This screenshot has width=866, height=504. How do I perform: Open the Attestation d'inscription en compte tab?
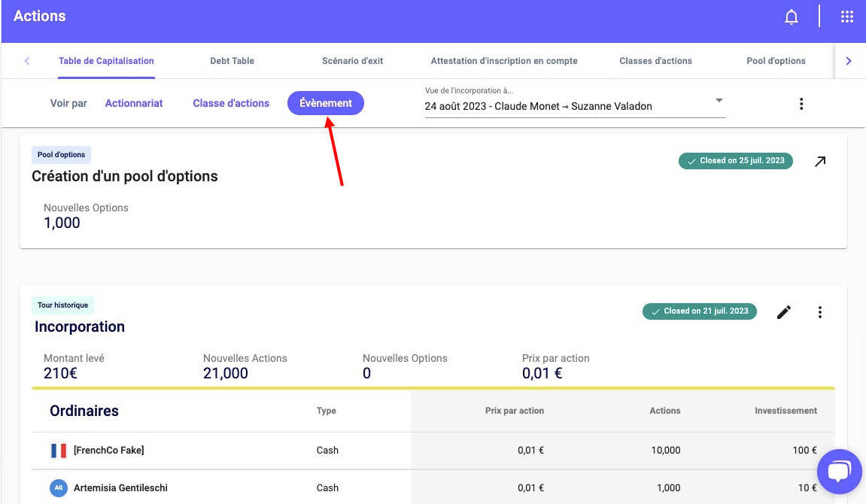tap(504, 61)
